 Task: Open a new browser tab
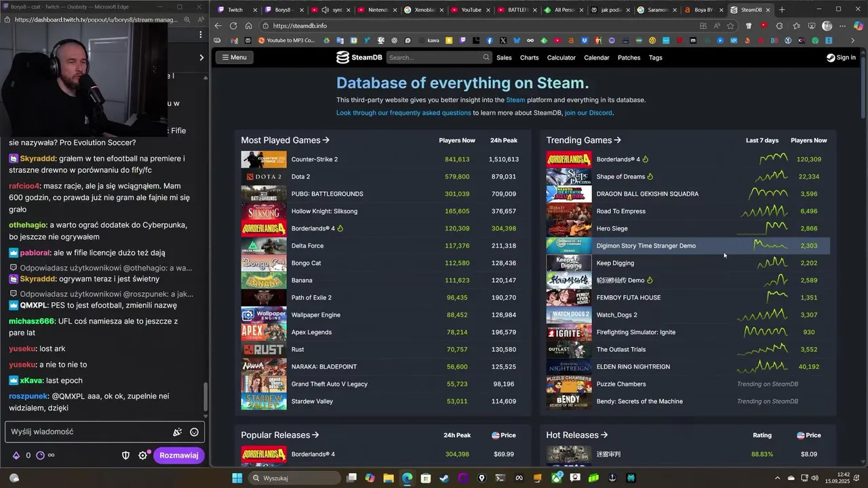pos(782,9)
